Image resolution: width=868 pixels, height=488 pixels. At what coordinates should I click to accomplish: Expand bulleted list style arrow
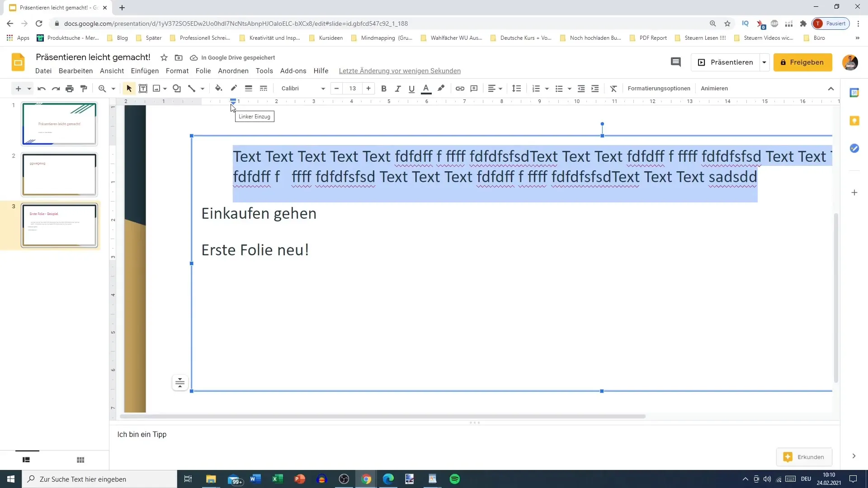click(x=570, y=89)
